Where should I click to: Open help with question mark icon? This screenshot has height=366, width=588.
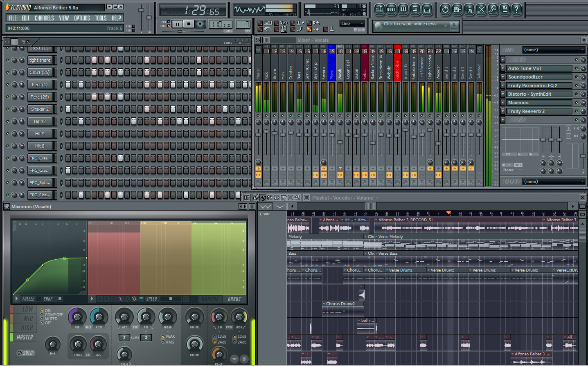click(x=517, y=9)
